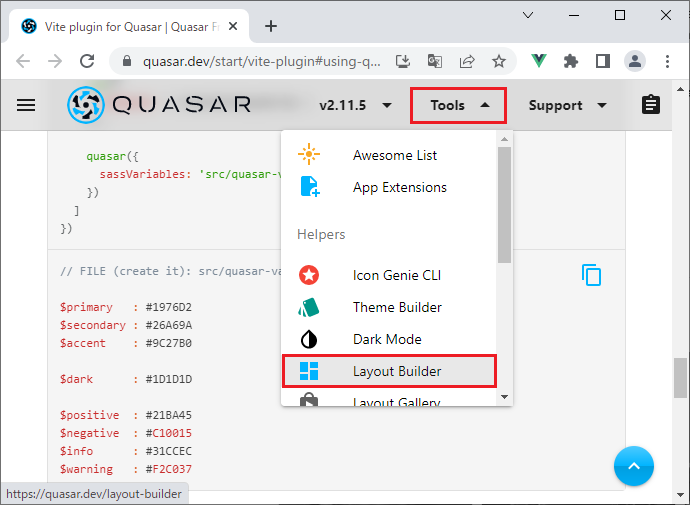Open a new browser tab
This screenshot has width=690, height=505.
pos(271,26)
